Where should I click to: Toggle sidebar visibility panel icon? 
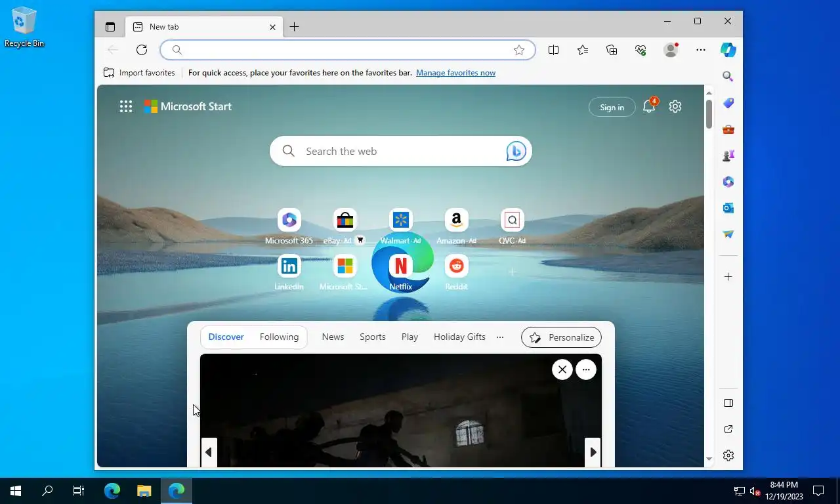[728, 403]
